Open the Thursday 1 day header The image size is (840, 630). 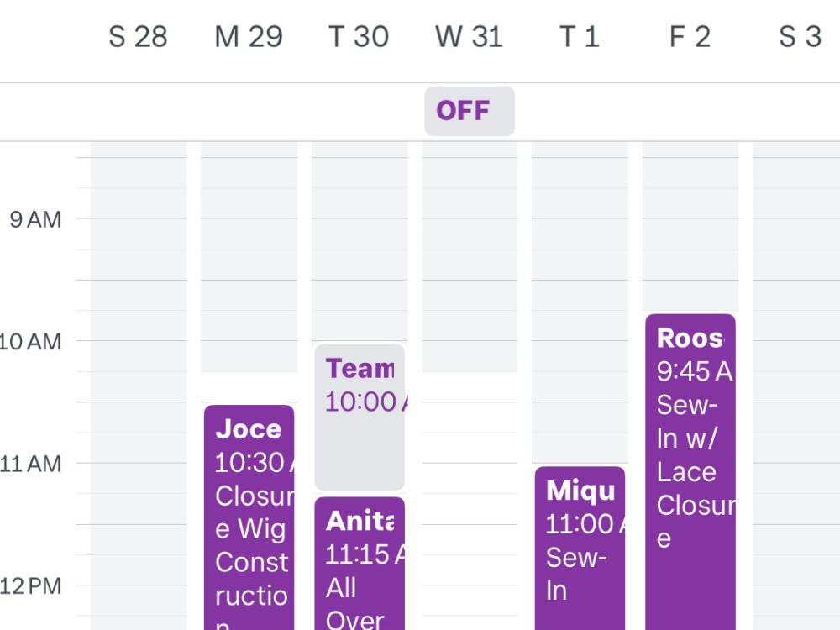pyautogui.click(x=580, y=37)
